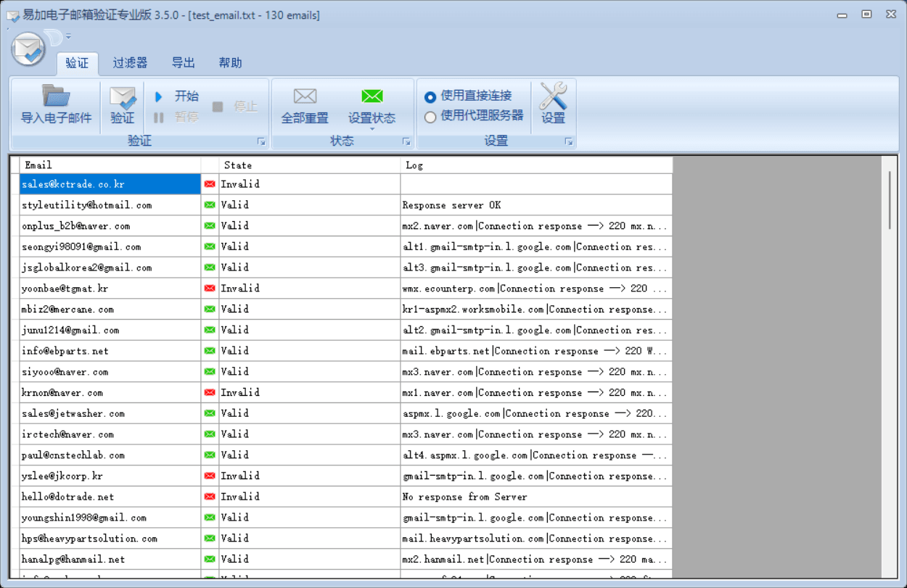Select the seongyi98091@gmail.com email cell
Screen dimensions: 907x588
pos(110,247)
